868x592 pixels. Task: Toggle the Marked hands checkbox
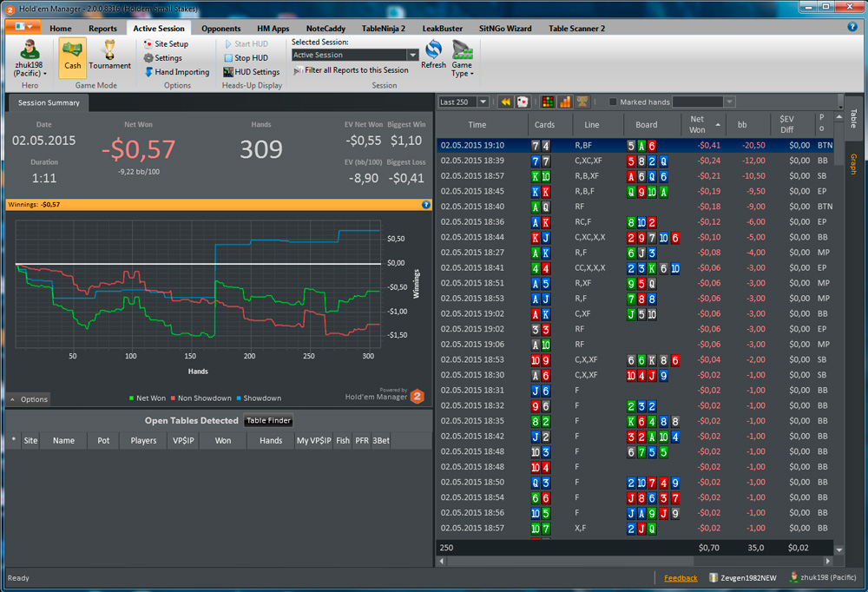(x=613, y=102)
